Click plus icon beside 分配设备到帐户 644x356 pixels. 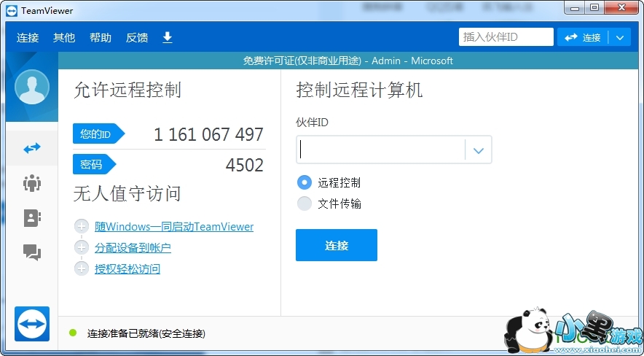(82, 247)
